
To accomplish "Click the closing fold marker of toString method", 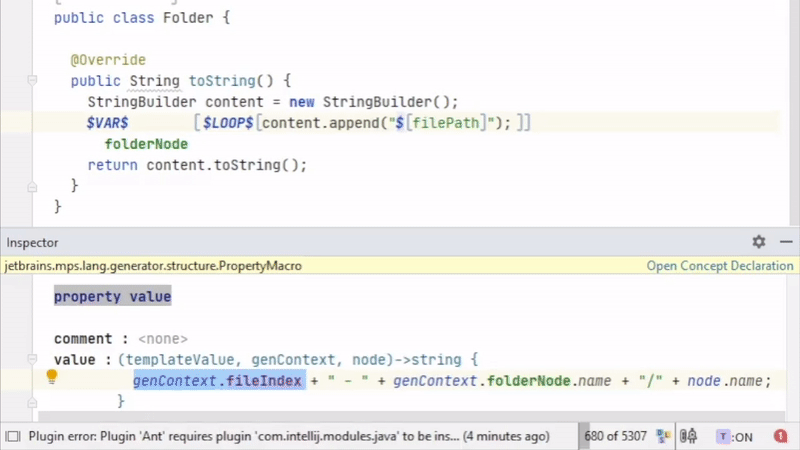I will 32,186.
